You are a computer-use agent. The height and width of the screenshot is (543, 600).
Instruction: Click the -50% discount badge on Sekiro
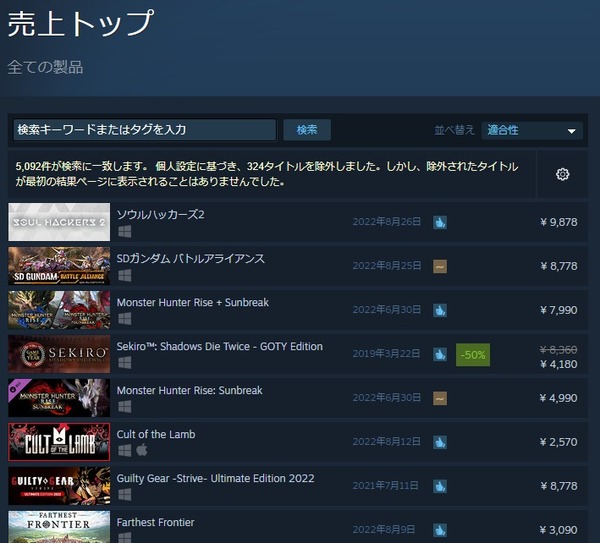473,355
